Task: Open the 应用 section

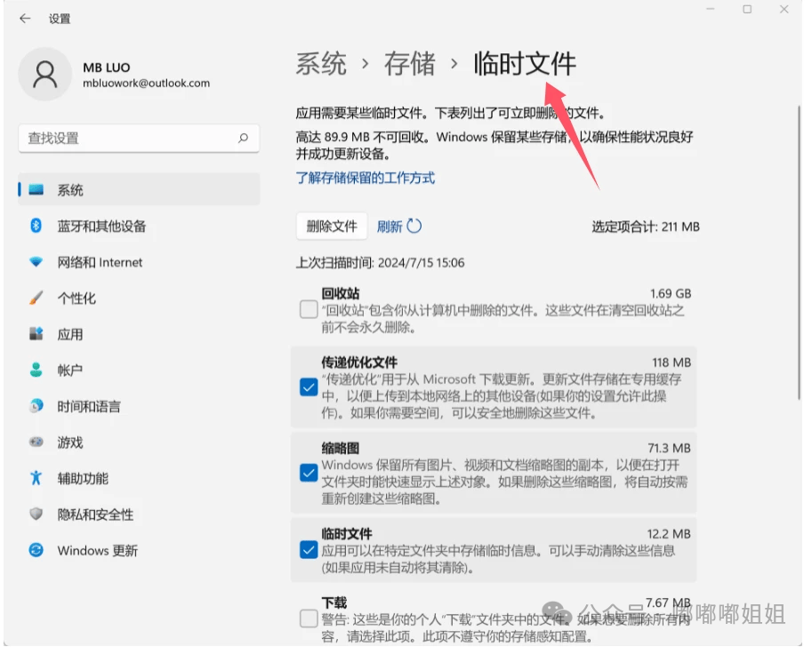Action: [68, 334]
